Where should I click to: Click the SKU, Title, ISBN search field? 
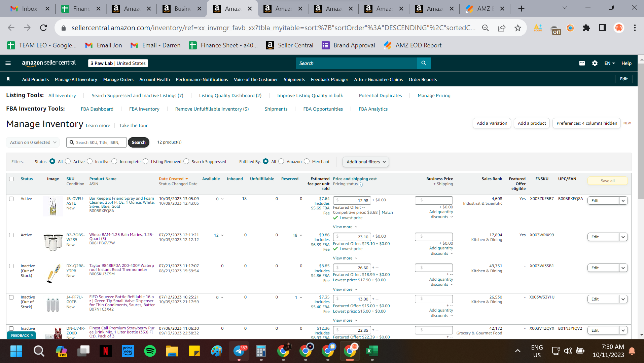(x=97, y=142)
